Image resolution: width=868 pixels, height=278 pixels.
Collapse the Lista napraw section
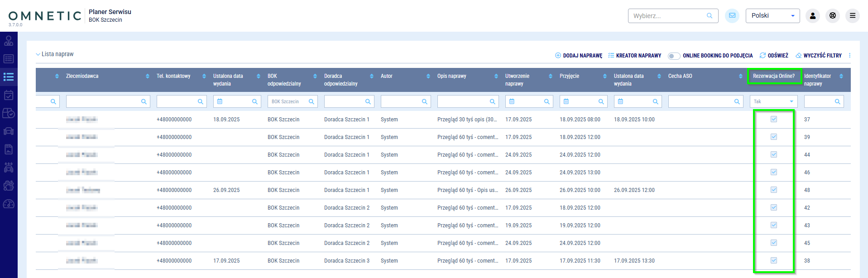[38, 54]
